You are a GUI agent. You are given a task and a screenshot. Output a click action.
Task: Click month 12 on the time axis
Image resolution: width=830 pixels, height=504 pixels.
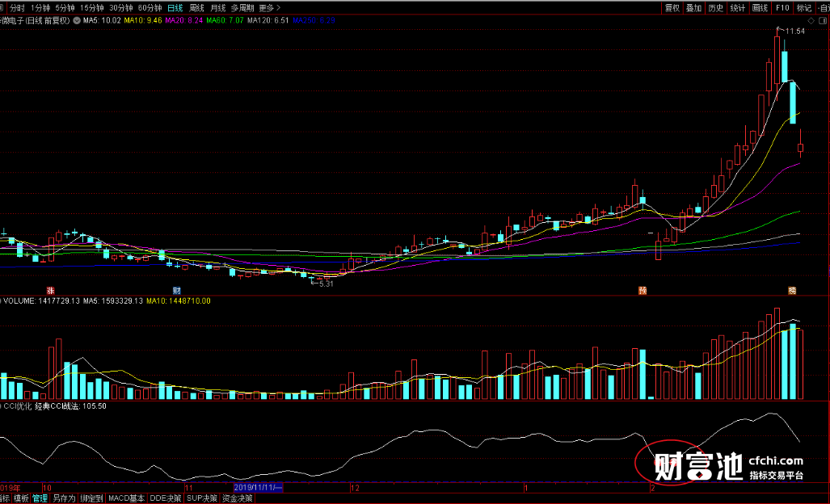(355, 488)
